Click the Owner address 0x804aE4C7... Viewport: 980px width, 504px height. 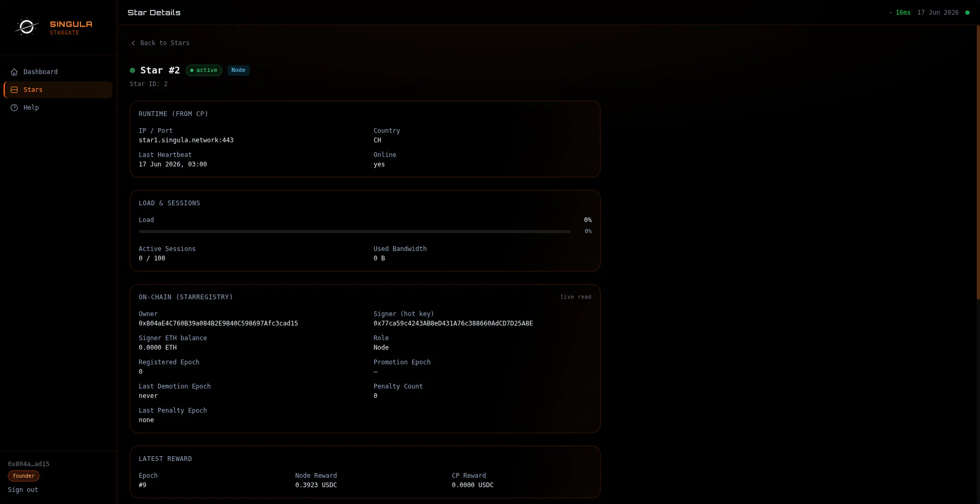[219, 323]
